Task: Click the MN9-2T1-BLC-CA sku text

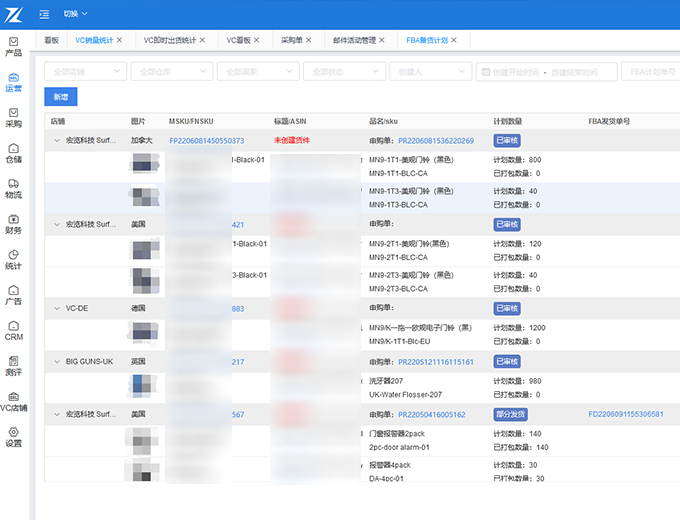Action: pyautogui.click(x=398, y=258)
